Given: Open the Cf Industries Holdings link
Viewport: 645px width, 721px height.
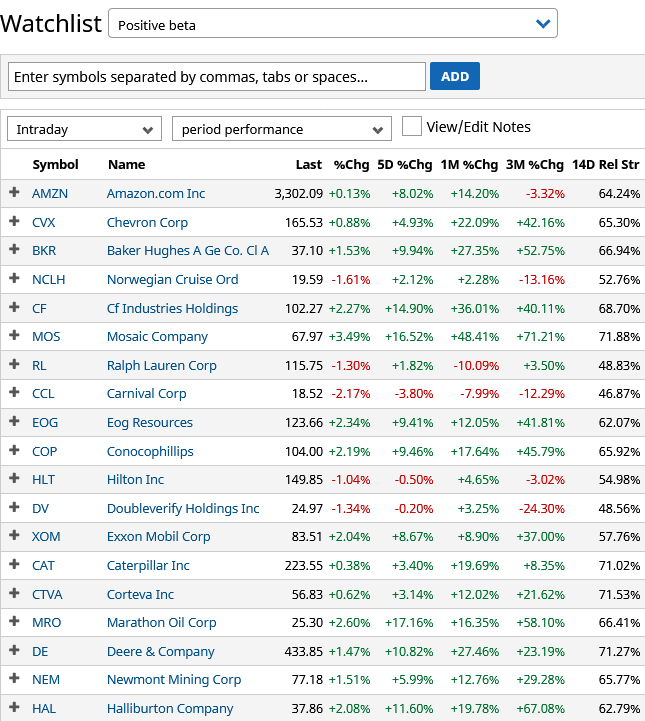Looking at the screenshot, I should click(172, 309).
